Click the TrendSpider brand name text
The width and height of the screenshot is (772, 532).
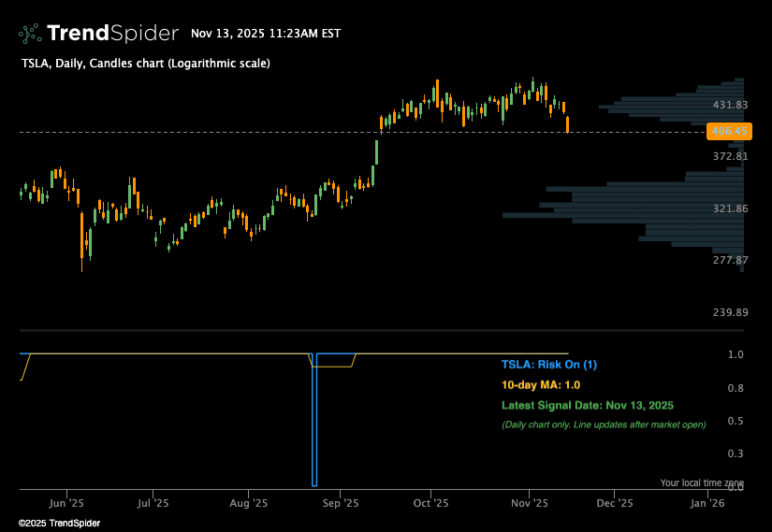click(x=112, y=34)
